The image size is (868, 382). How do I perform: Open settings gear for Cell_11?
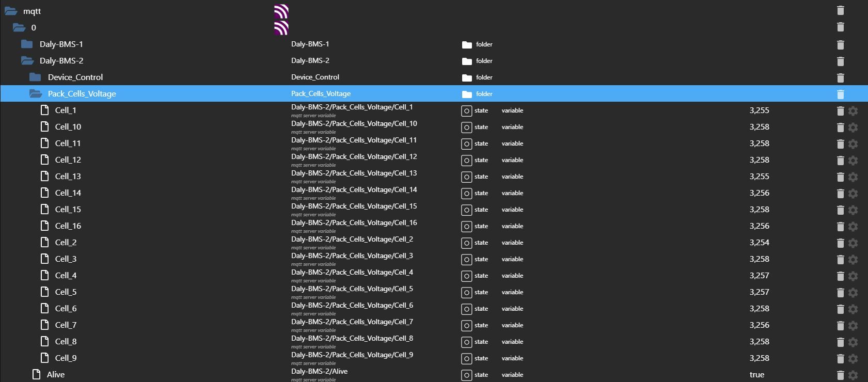coord(853,144)
